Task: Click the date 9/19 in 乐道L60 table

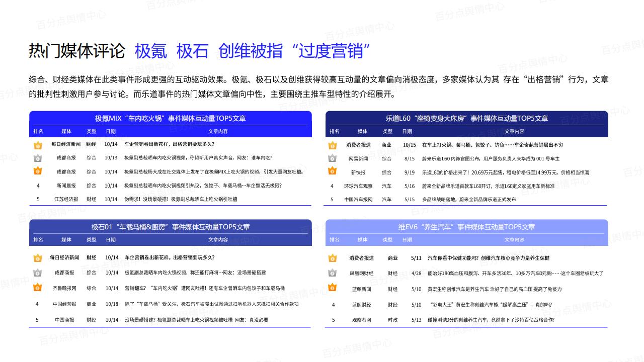Action: [x=410, y=172]
